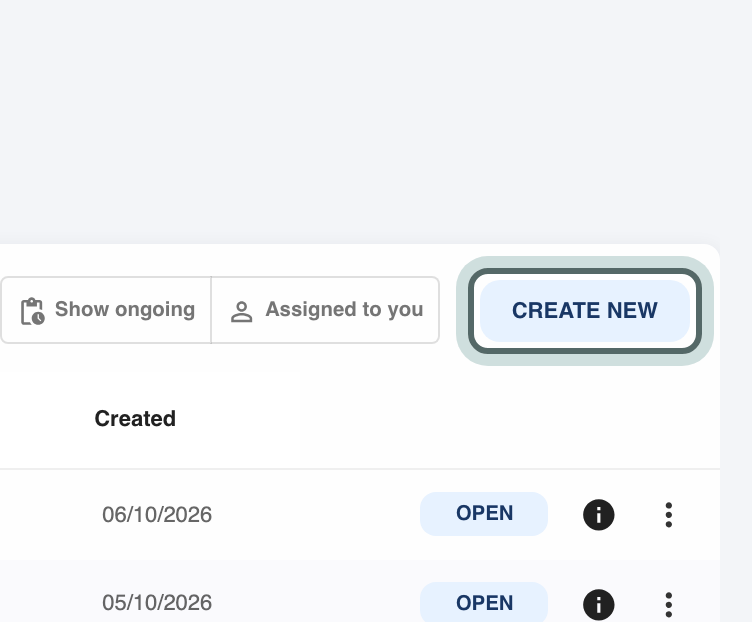Open info for the 06/10/2026 row
Viewport: 752px width, 622px height.
coord(599,515)
